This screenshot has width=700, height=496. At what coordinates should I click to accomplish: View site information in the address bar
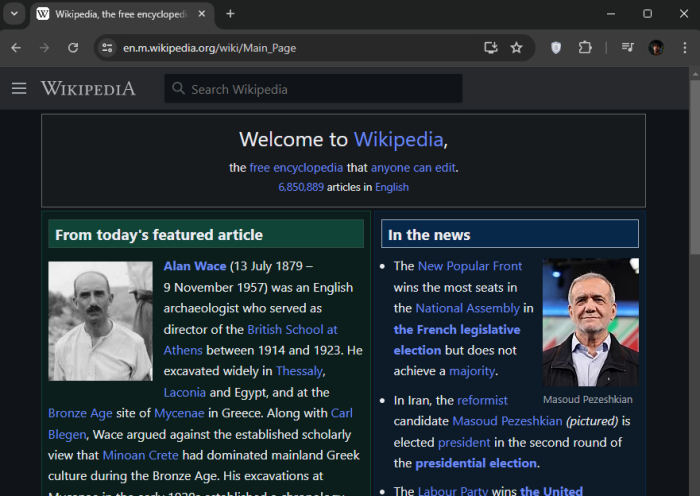108,47
